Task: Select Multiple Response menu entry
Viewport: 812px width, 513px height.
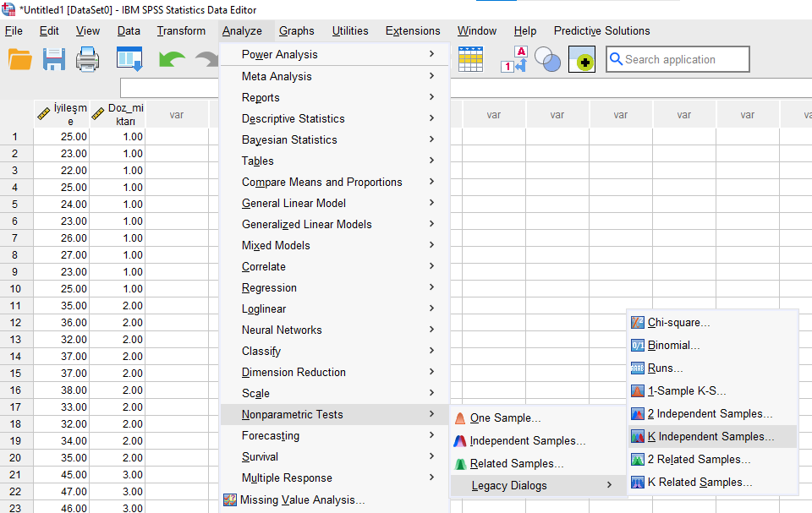Action: coord(335,478)
